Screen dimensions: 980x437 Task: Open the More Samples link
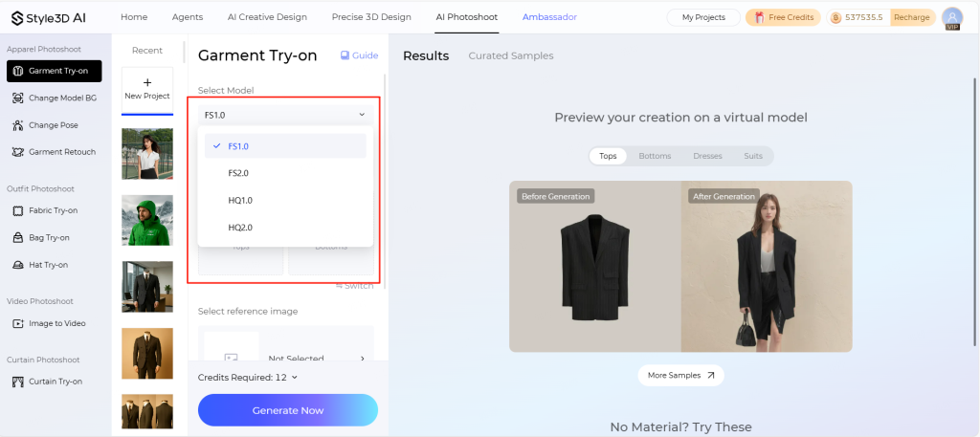point(680,375)
